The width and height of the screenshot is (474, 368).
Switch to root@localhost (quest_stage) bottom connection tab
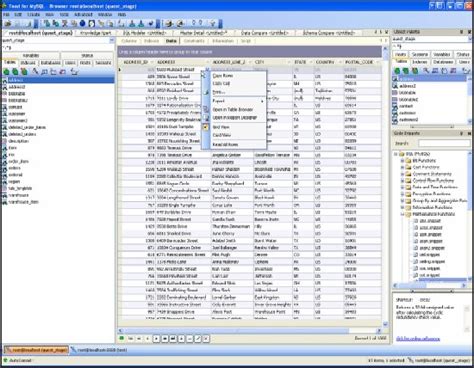(x=36, y=350)
